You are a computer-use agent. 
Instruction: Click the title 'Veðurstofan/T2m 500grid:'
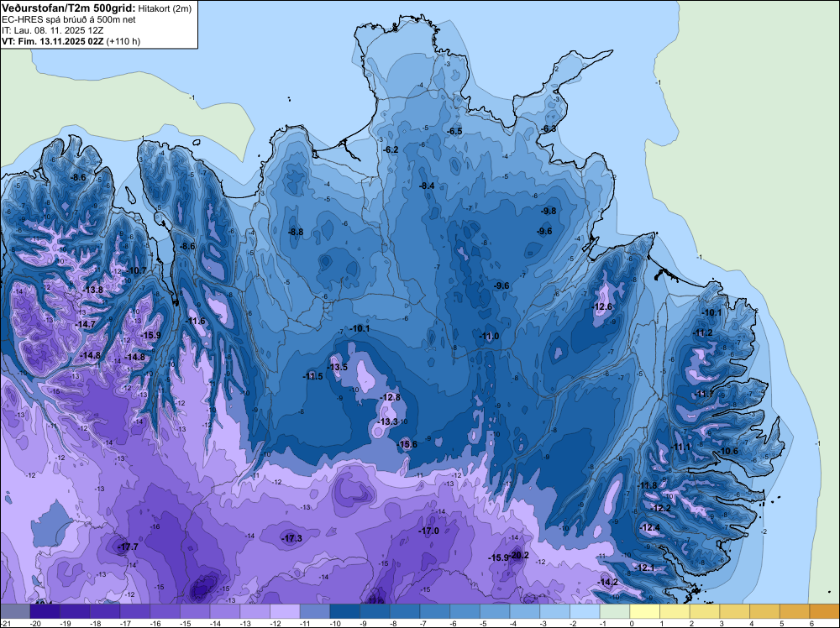[x=67, y=8]
